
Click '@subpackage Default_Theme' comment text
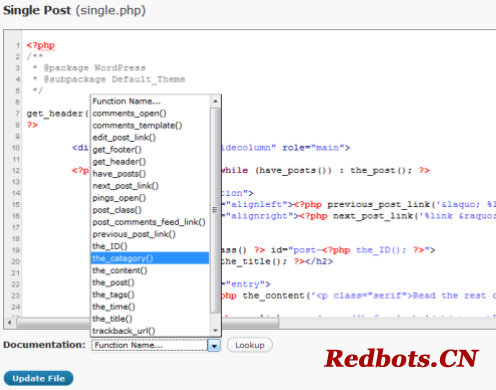point(114,79)
